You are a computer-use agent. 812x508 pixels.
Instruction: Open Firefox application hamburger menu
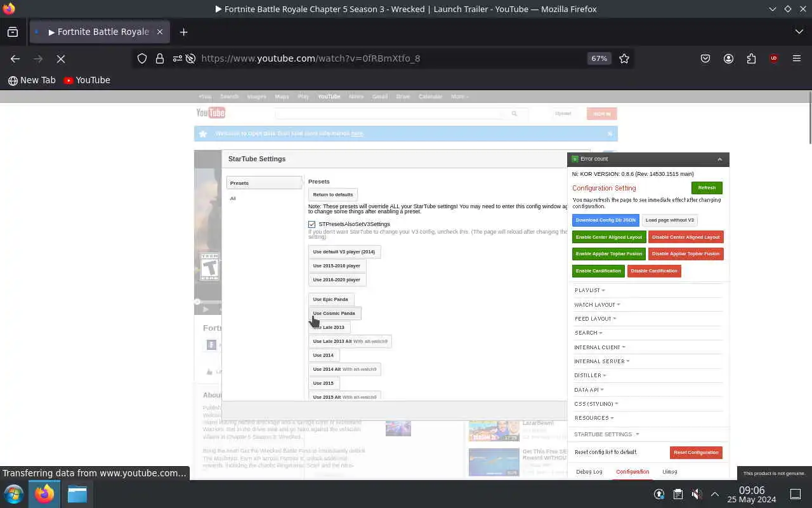point(797,58)
